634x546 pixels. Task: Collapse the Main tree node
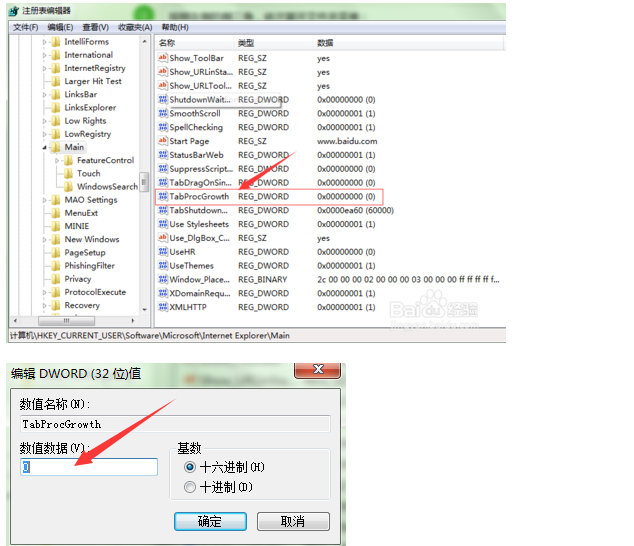44,147
